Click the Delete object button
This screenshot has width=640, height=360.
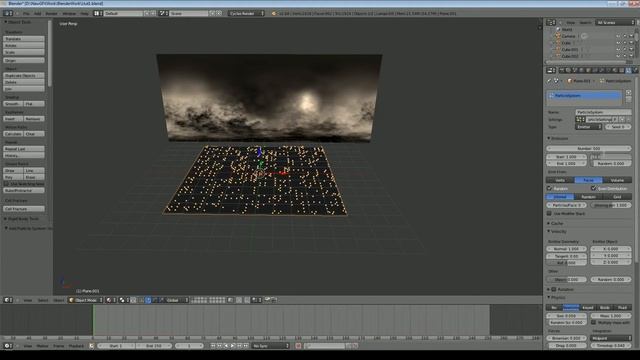(24, 82)
